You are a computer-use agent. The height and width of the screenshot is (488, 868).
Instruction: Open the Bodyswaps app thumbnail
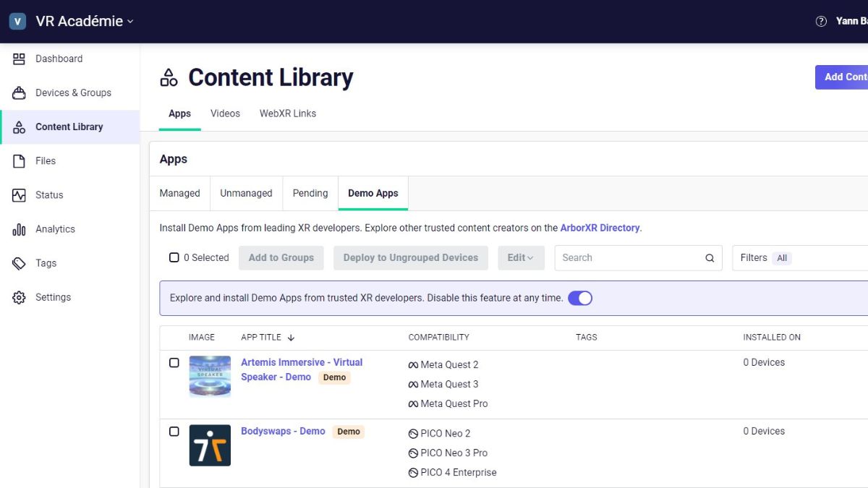[x=210, y=445]
